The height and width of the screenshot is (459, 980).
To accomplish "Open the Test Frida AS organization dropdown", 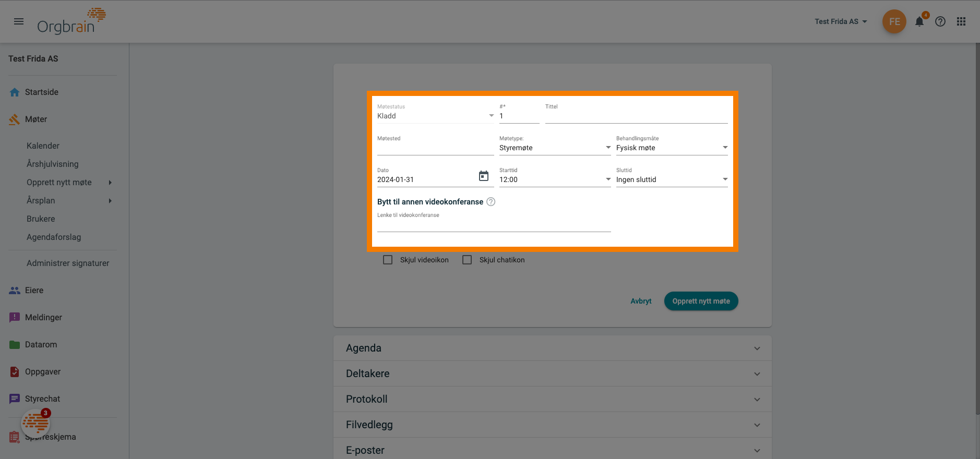I will click(x=841, y=21).
